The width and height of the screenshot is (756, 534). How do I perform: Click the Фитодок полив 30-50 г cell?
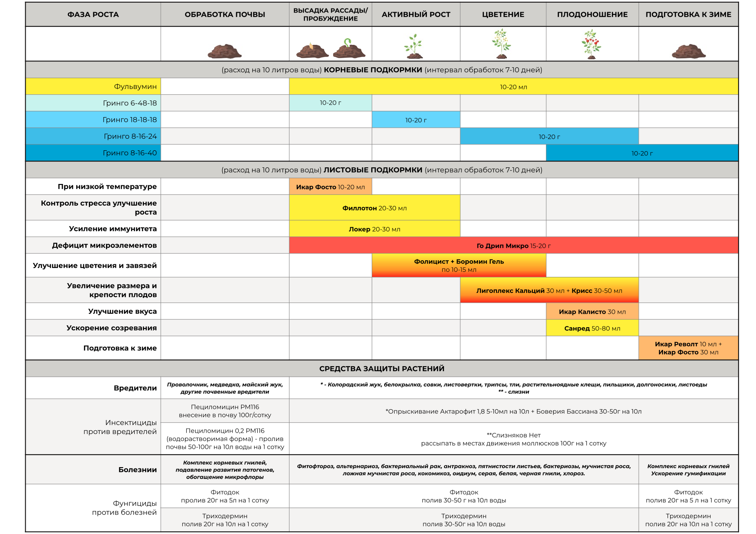click(x=464, y=496)
